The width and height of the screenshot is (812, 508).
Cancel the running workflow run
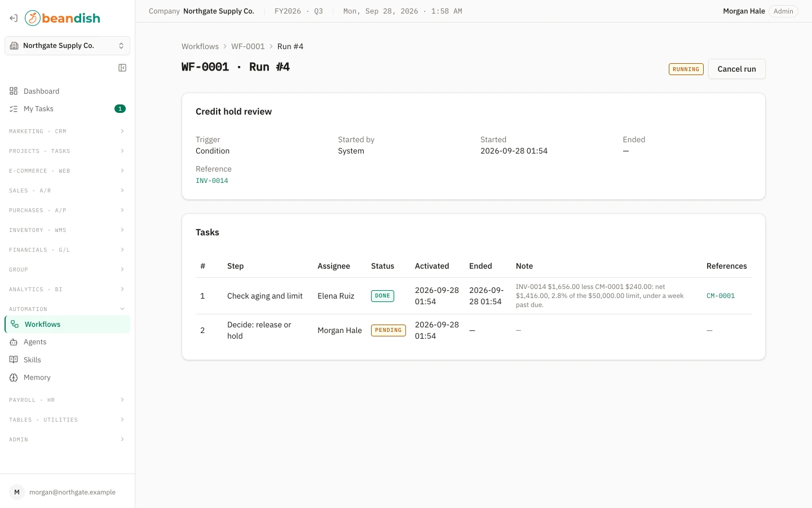pos(736,69)
